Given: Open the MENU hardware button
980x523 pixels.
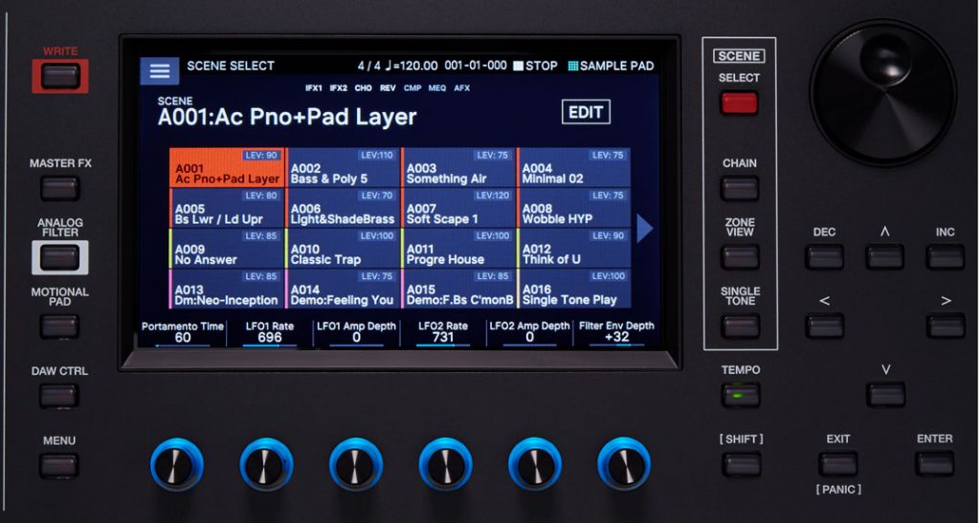Looking at the screenshot, I should [x=60, y=466].
